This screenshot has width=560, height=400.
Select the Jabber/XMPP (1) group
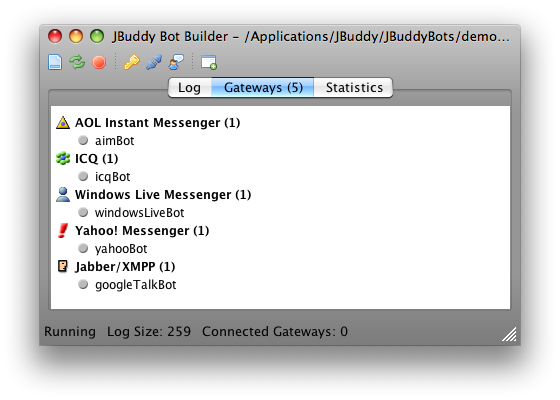(125, 267)
